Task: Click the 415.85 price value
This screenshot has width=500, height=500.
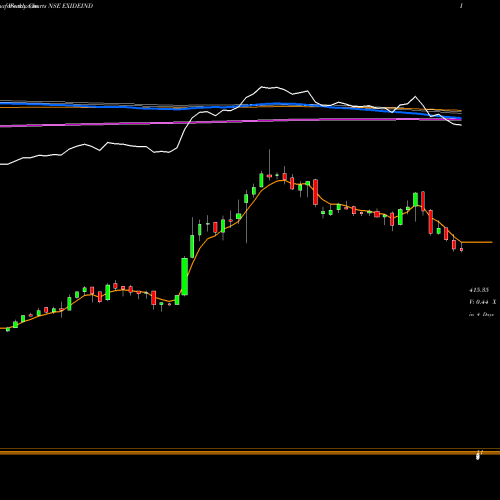Action: coord(479,290)
